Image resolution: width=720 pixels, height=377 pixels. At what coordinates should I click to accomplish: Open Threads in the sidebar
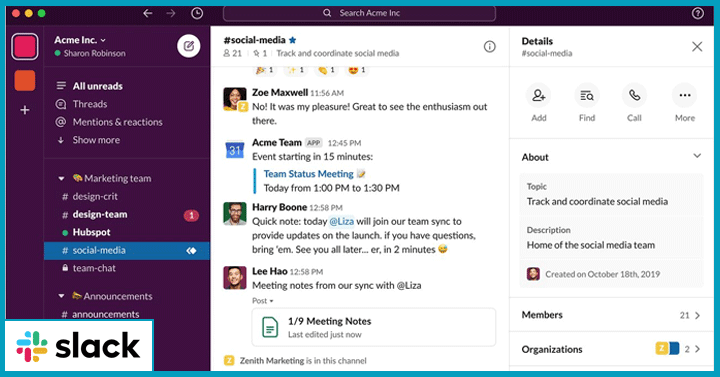tap(90, 104)
